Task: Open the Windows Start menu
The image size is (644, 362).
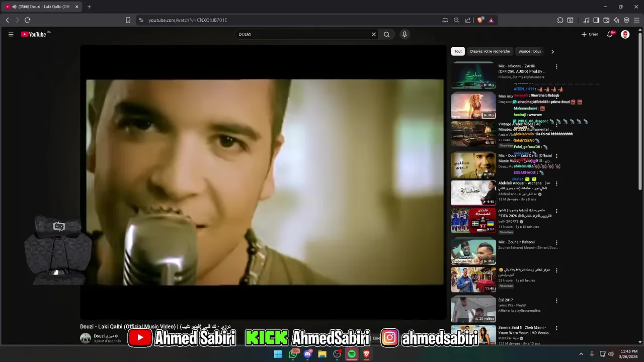Action: click(278, 354)
